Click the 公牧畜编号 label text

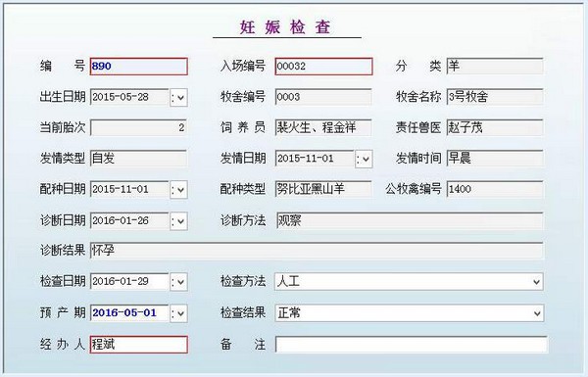coord(414,189)
